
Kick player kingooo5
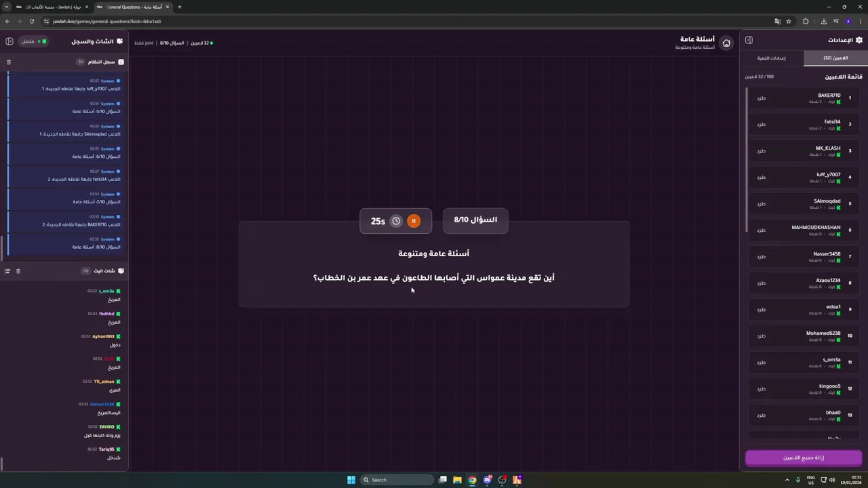(x=761, y=389)
